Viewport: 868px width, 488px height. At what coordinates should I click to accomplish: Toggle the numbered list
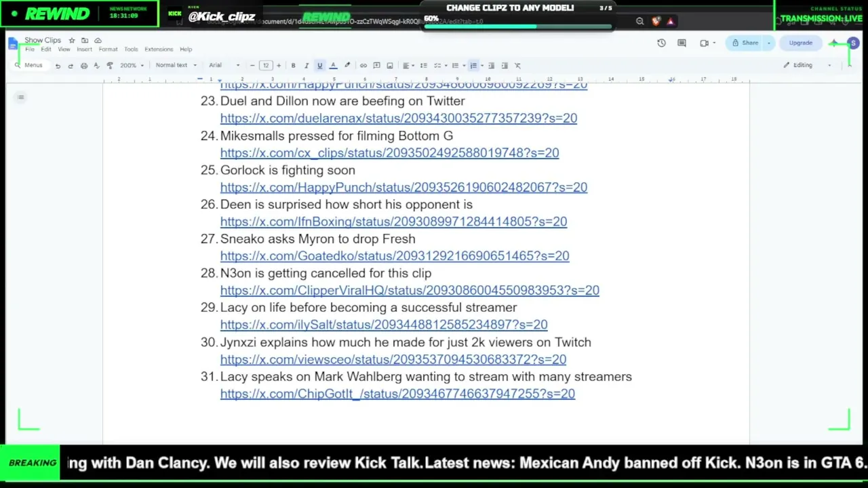pos(473,66)
